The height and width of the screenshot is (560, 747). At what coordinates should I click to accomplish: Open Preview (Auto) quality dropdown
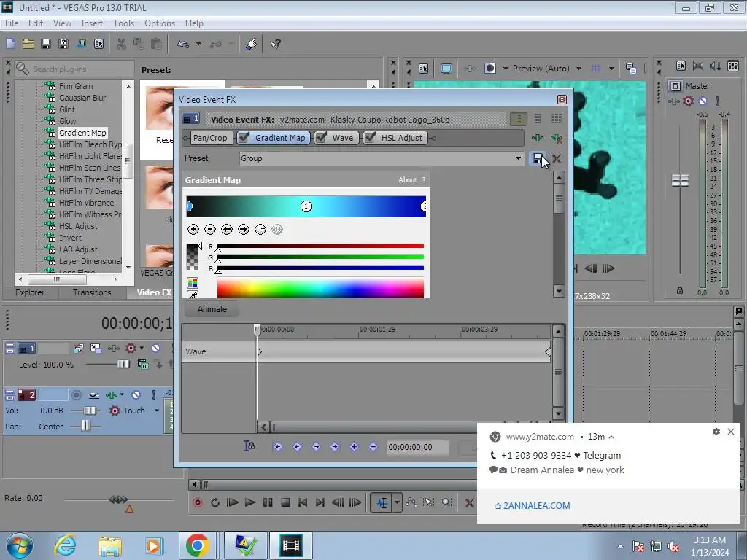(578, 69)
